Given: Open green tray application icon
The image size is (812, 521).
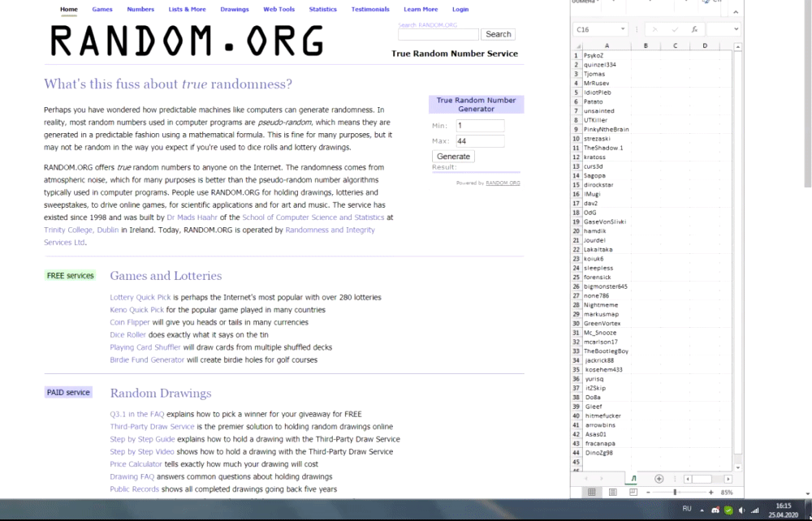Looking at the screenshot, I should pyautogui.click(x=728, y=510).
